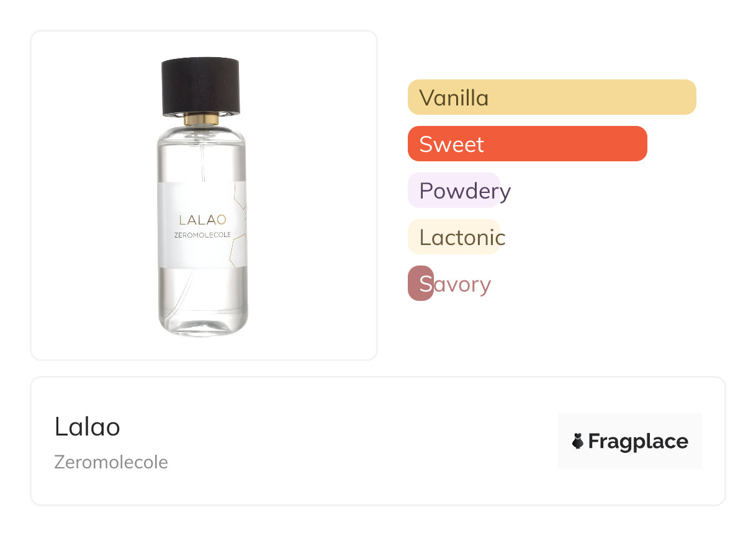Select the Vanilla accord bar
Viewport: 756px width, 536px height.
pyautogui.click(x=551, y=97)
